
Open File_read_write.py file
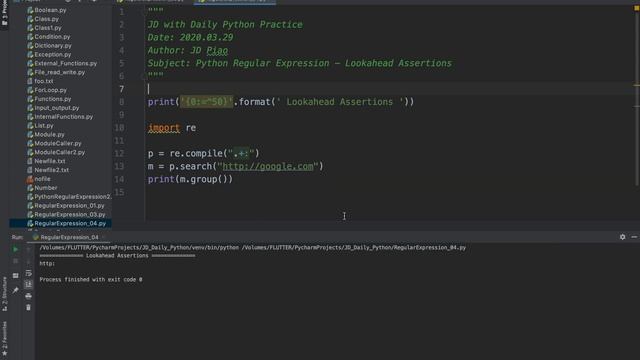pos(60,72)
